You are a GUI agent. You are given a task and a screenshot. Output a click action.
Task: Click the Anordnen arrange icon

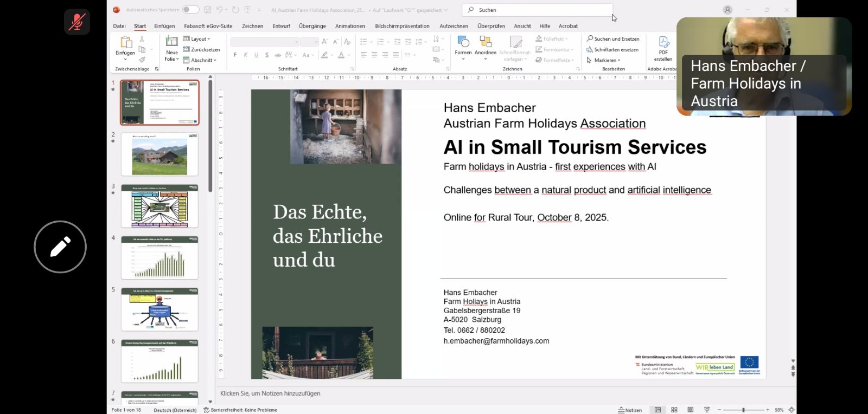tap(485, 43)
